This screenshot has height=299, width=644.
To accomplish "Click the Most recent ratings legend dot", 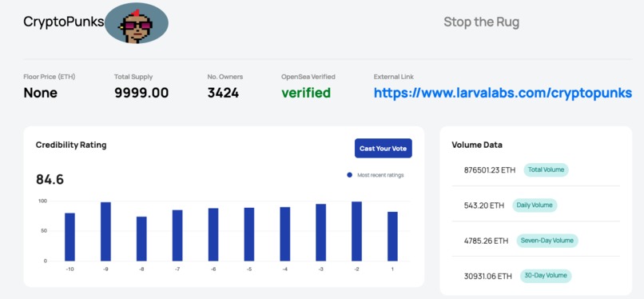I will click(349, 175).
